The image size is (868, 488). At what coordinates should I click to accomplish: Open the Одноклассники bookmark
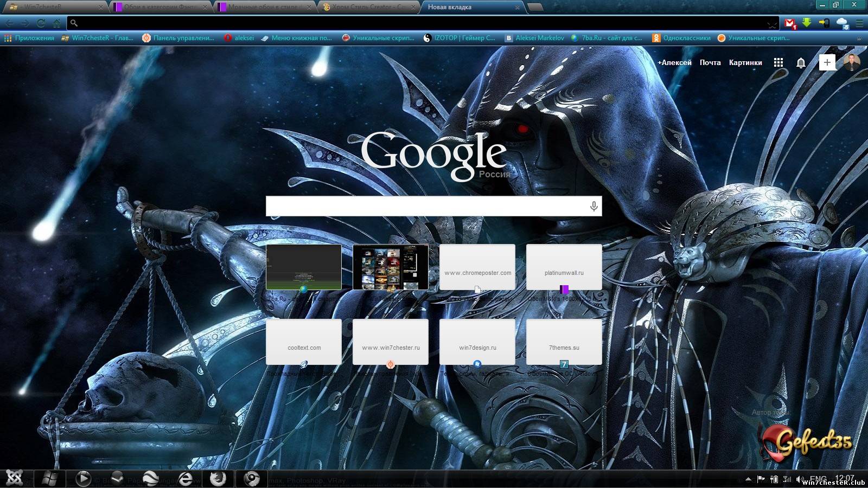[681, 38]
